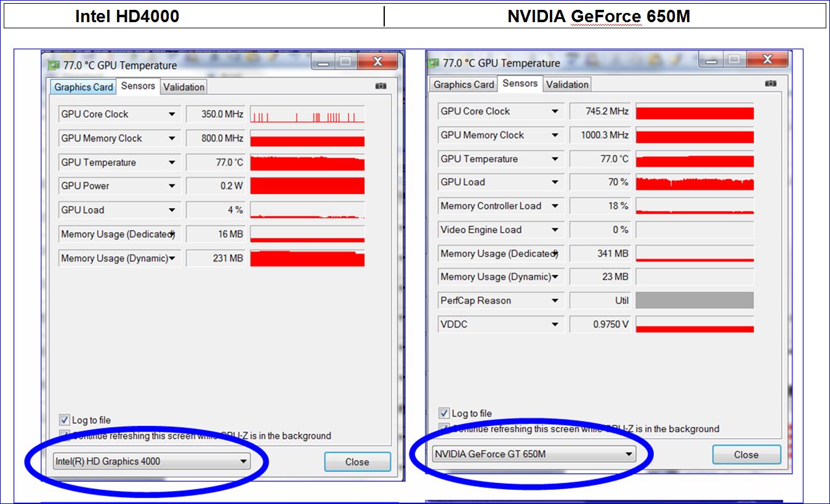This screenshot has height=504, width=830.
Task: Click the Util PerfCap Reason value
Action: click(600, 301)
